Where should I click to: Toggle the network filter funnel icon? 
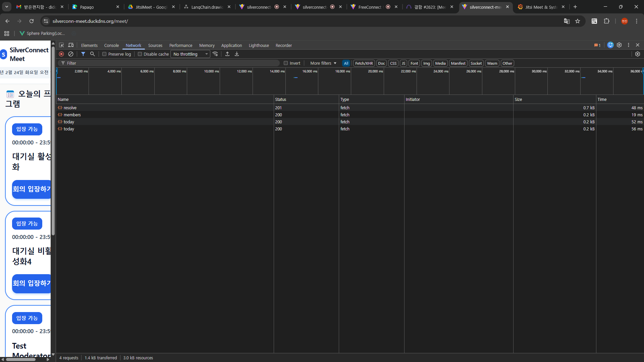[x=83, y=54]
